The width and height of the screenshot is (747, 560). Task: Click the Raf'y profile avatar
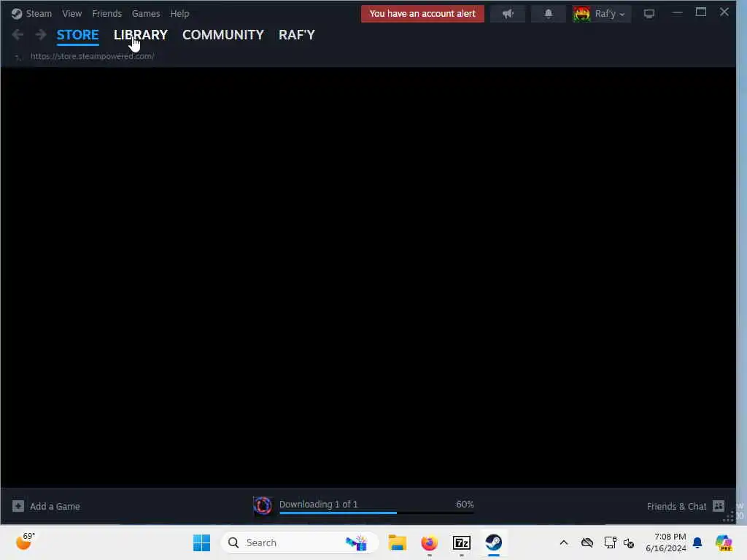581,14
